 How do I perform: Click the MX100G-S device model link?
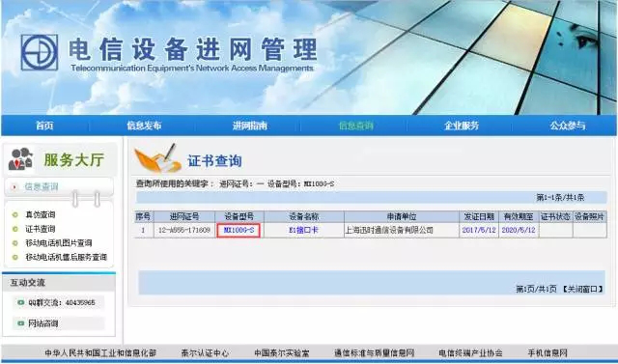pos(239,230)
